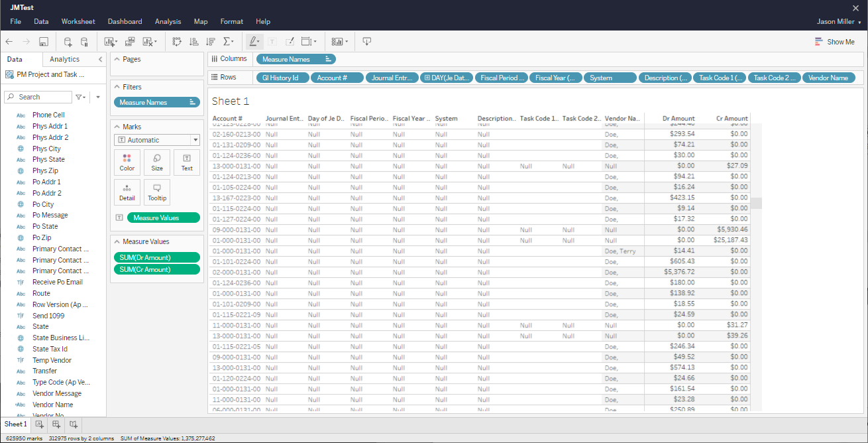Click the New Worksheet tab icon at bottom
868x443 pixels.
pyautogui.click(x=40, y=424)
